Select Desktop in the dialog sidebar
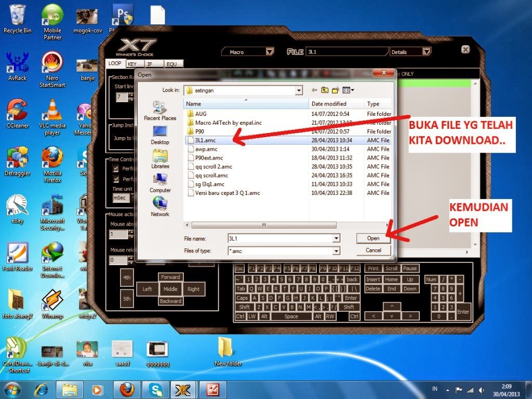532x399 pixels. click(159, 134)
